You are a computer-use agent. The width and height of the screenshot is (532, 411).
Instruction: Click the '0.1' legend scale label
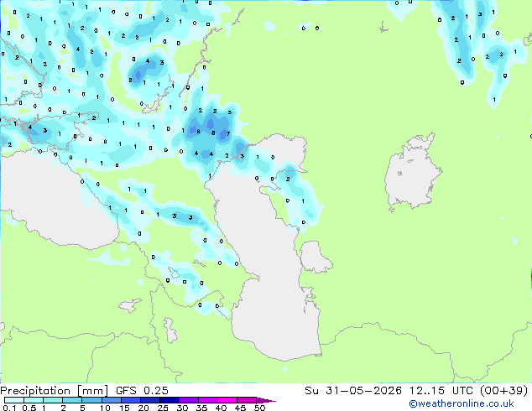pos(9,408)
